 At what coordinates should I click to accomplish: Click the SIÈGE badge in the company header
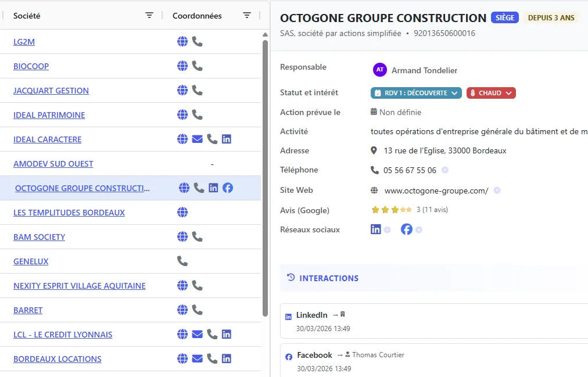tap(504, 17)
